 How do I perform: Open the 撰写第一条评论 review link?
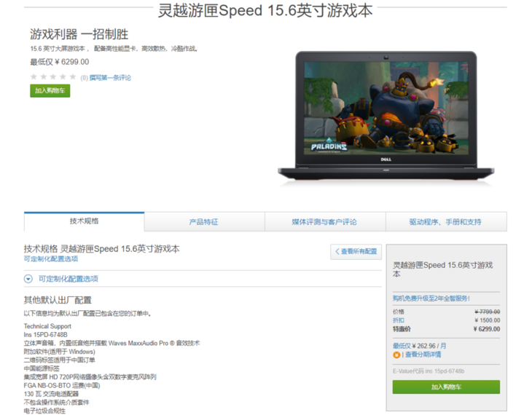click(110, 78)
